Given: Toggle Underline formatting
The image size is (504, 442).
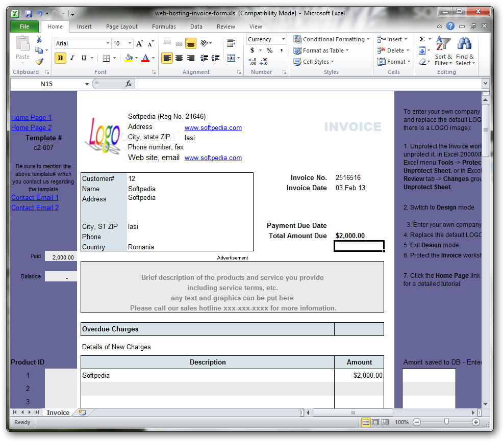Looking at the screenshot, I should point(84,58).
